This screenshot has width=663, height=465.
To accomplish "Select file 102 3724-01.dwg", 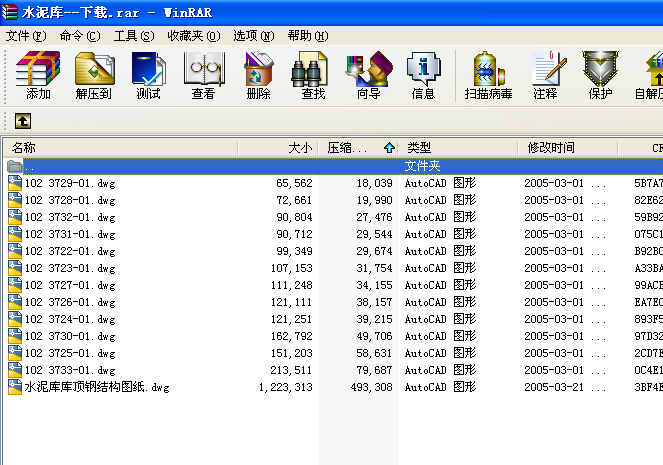I will (x=70, y=319).
